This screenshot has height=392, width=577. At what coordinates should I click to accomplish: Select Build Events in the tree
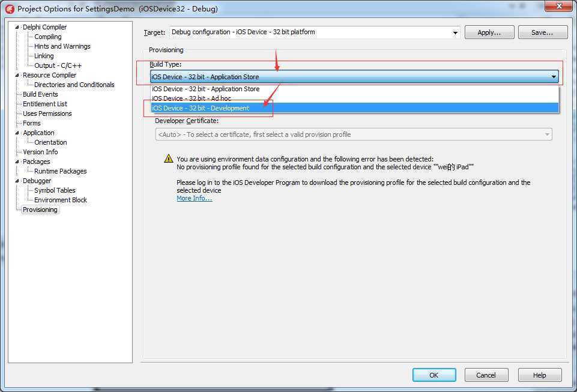click(40, 94)
